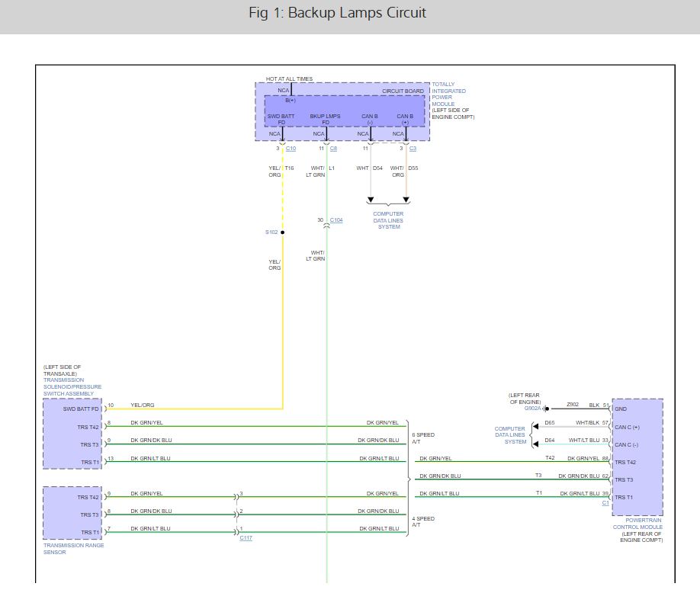Click 'YEL/ORG' label at pin 10

click(x=143, y=405)
